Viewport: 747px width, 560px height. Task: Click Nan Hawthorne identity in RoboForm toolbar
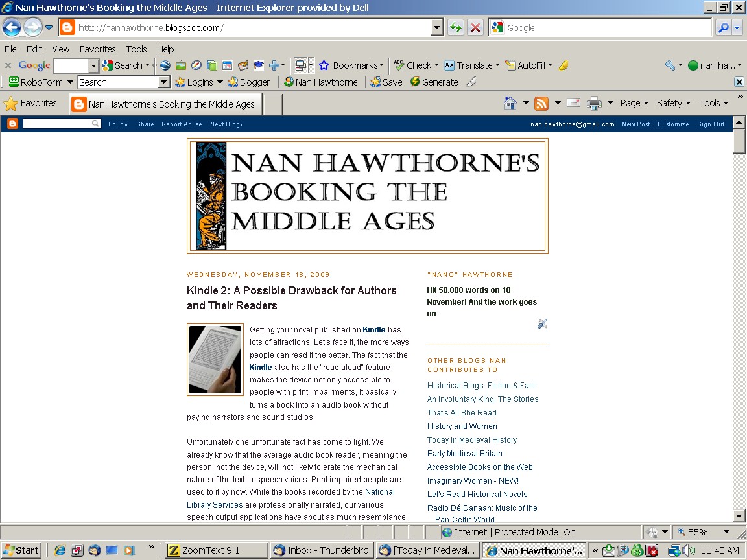320,82
